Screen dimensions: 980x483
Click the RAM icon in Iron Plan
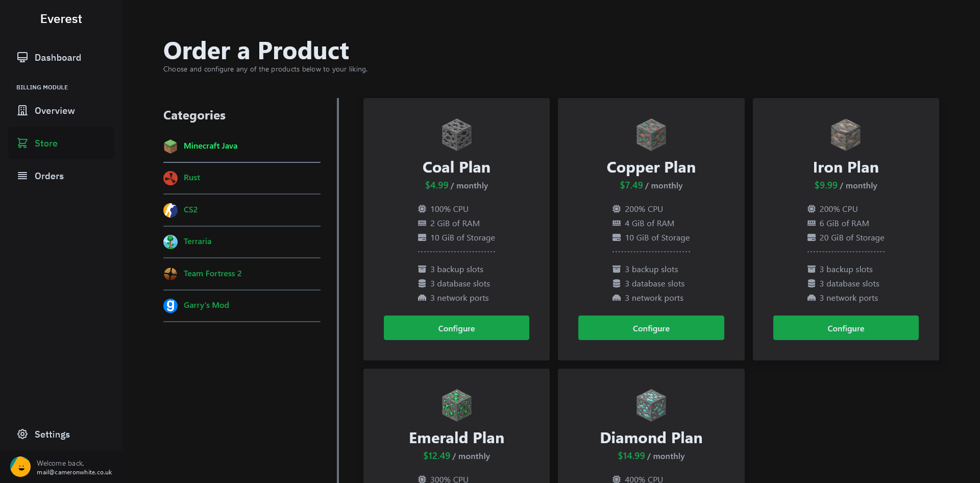click(812, 223)
